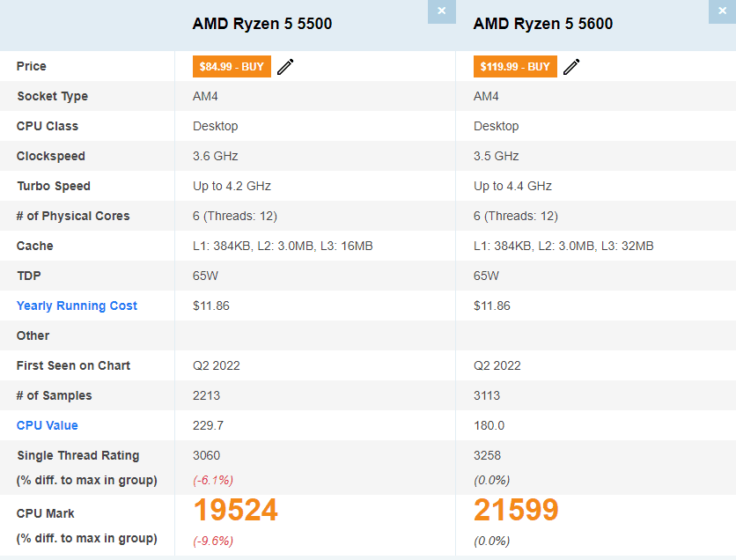Click the (-9.6%) CPU Mark difference
The width and height of the screenshot is (736, 560).
coord(213,541)
